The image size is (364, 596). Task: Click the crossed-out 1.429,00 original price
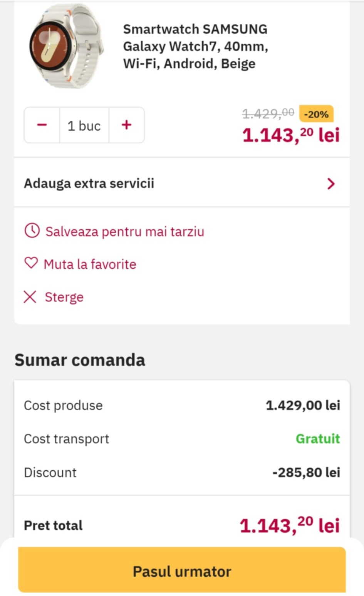[268, 113]
